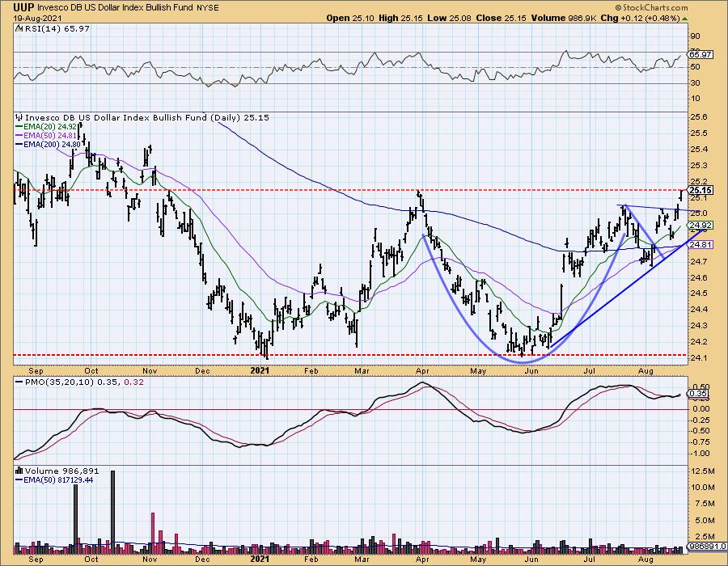The height and width of the screenshot is (566, 728).
Task: Click the EMA(50) 24.81 legend entry
Action: [x=49, y=136]
